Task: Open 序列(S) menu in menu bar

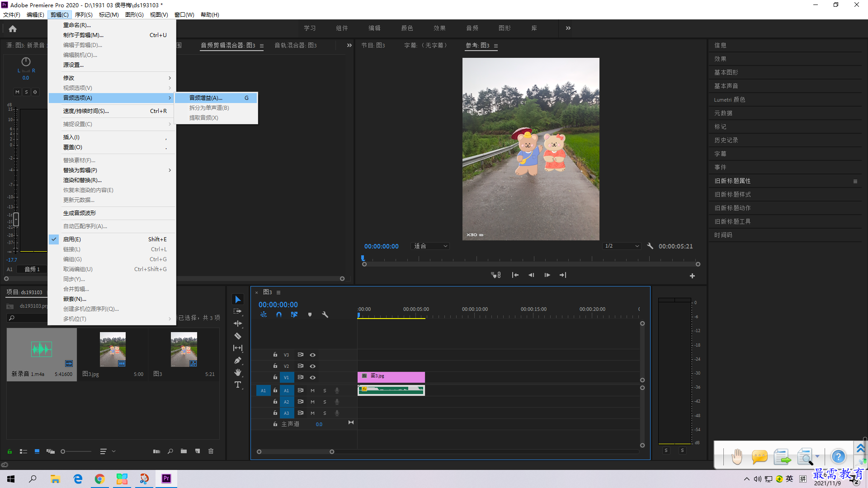Action: click(x=84, y=14)
